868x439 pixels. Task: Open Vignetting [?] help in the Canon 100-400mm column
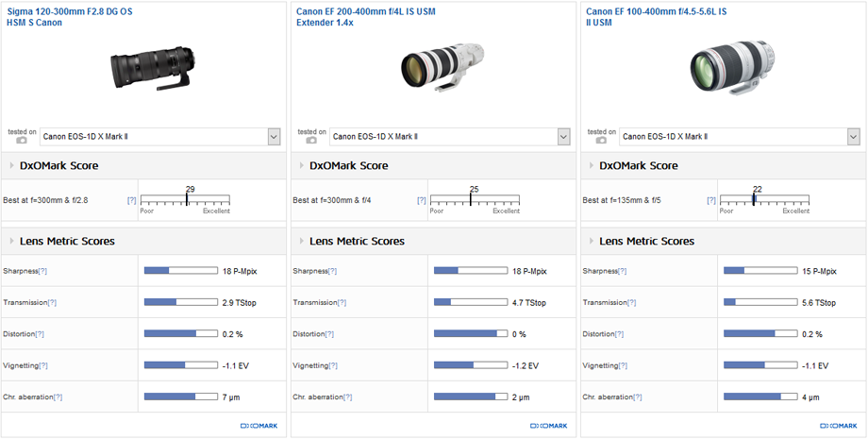coord(624,366)
